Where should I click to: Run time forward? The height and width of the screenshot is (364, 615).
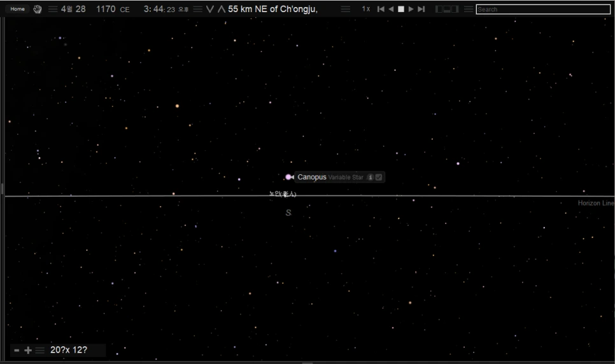[411, 9]
